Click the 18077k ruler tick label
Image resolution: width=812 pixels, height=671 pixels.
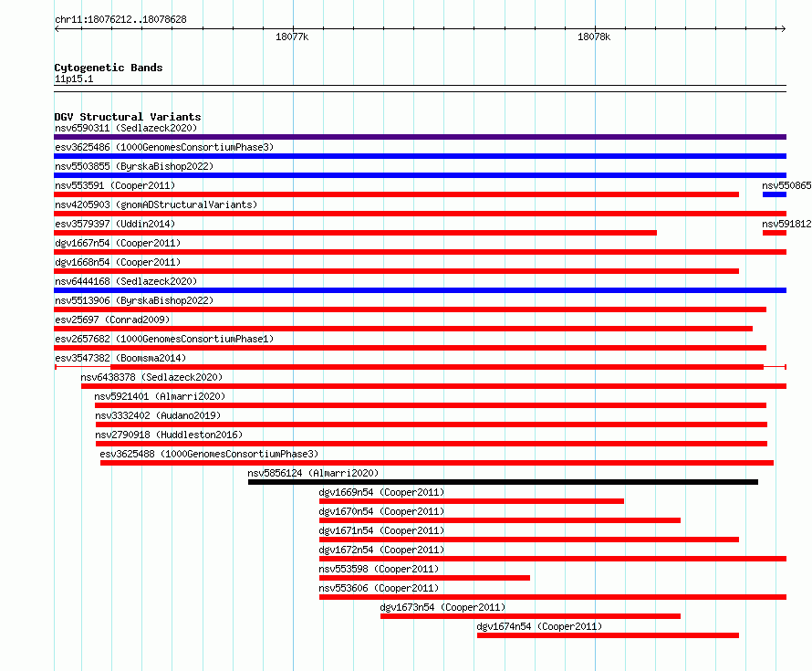click(x=292, y=37)
